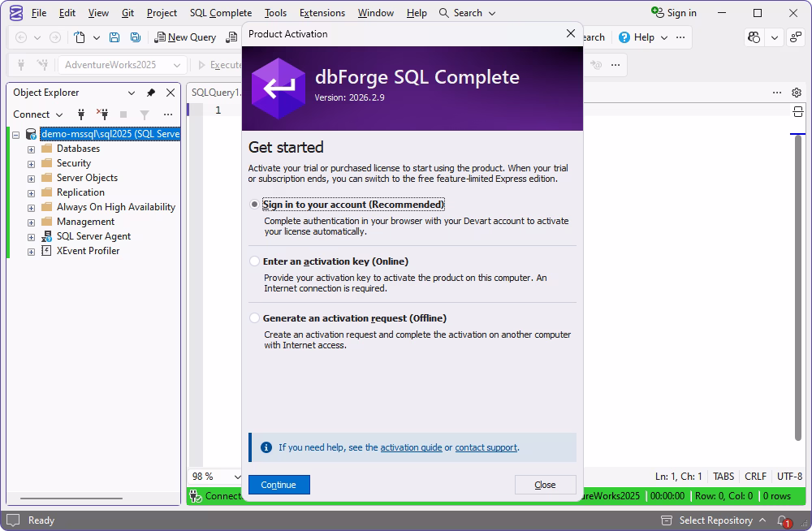The image size is (812, 531).
Task: Click the Save All icon
Action: coord(135,37)
